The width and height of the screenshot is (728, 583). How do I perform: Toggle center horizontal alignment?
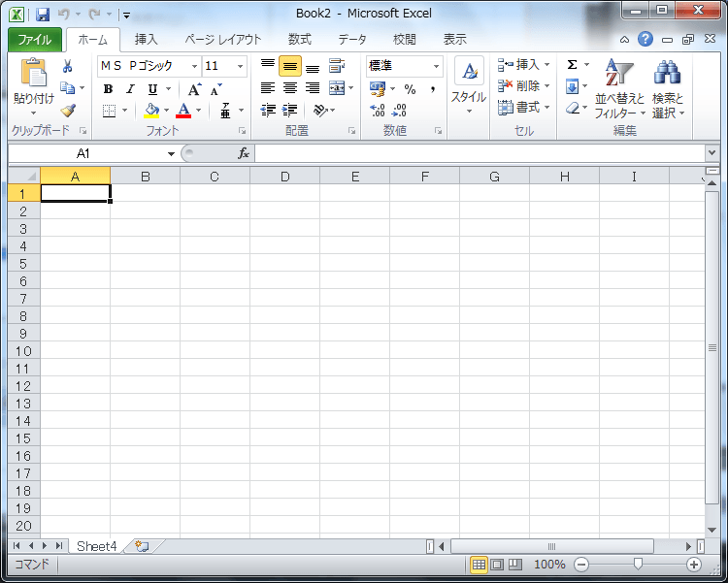coord(290,87)
